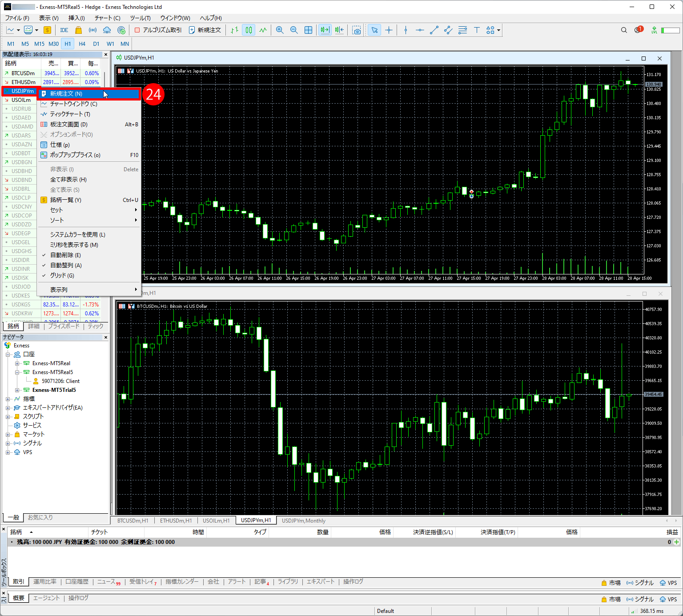This screenshot has height=616, width=683.
Task: Select the cursor arrow tool
Action: coord(374,30)
